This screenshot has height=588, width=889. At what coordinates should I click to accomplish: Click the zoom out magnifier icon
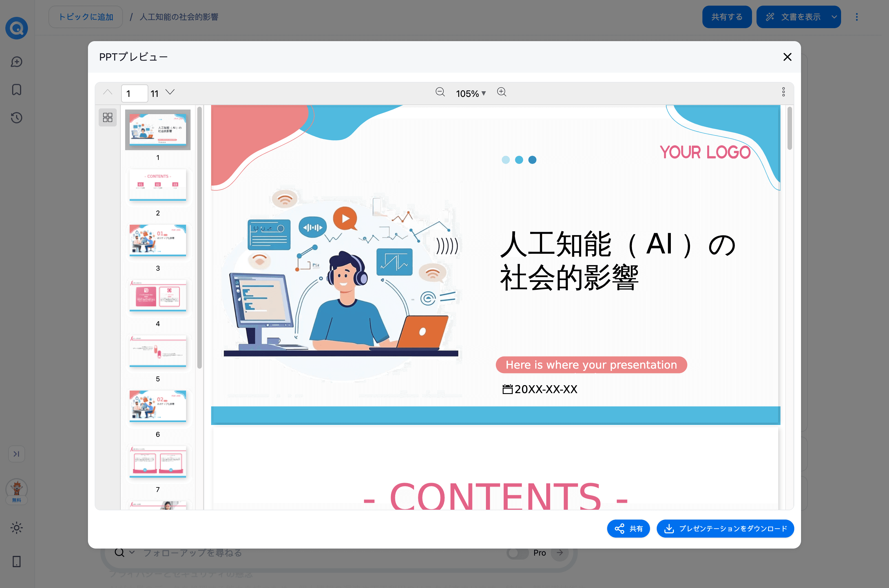[440, 93]
